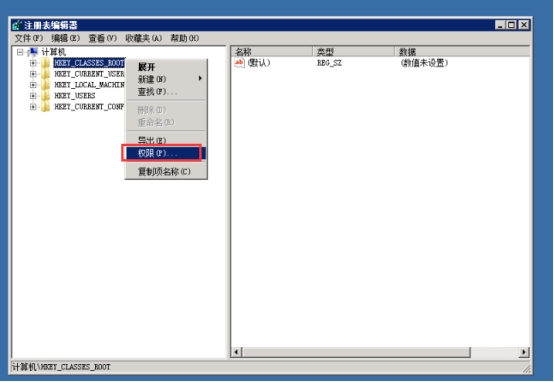The width and height of the screenshot is (554, 382).
Task: Open the 文件(F) menu
Action: (x=29, y=38)
